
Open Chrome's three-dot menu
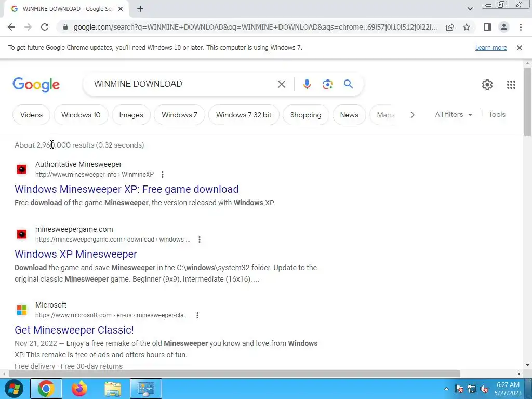pyautogui.click(x=521, y=27)
